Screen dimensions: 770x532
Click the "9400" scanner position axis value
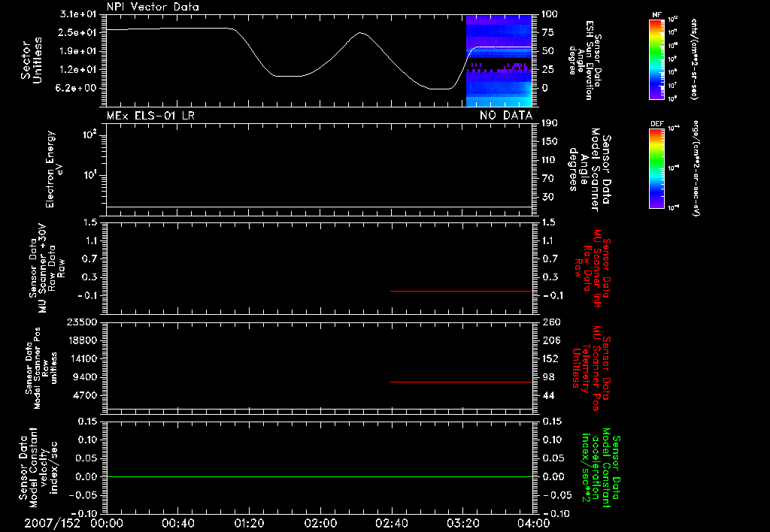coord(84,377)
